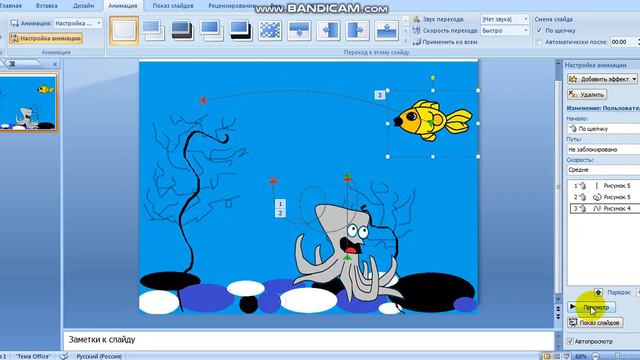The height and width of the screenshot is (360, 640).
Task: Apply the wipe left transition
Action: pos(328,31)
